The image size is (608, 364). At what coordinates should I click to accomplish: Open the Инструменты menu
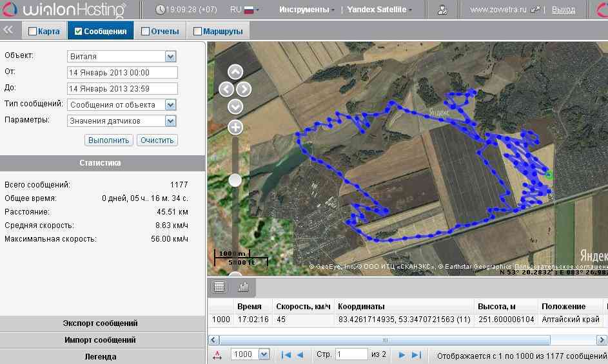[x=306, y=10]
